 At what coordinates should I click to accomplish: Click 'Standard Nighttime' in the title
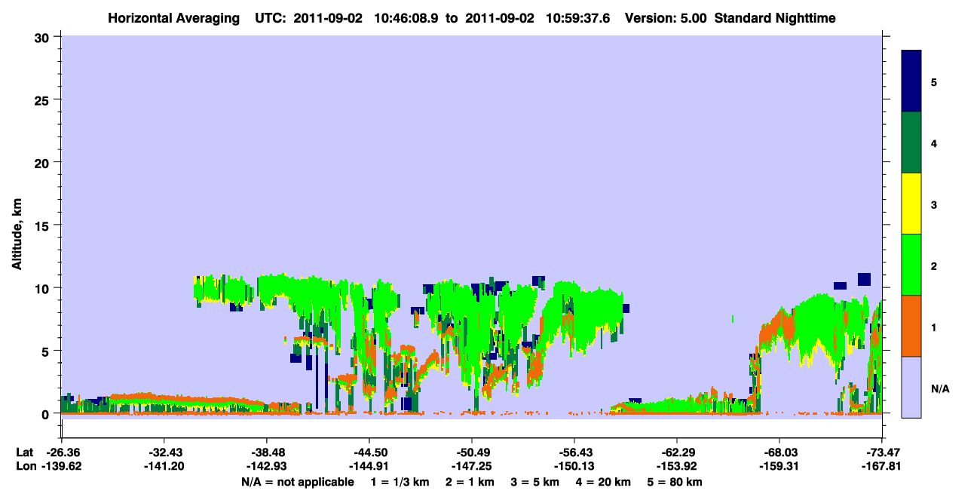pos(775,18)
